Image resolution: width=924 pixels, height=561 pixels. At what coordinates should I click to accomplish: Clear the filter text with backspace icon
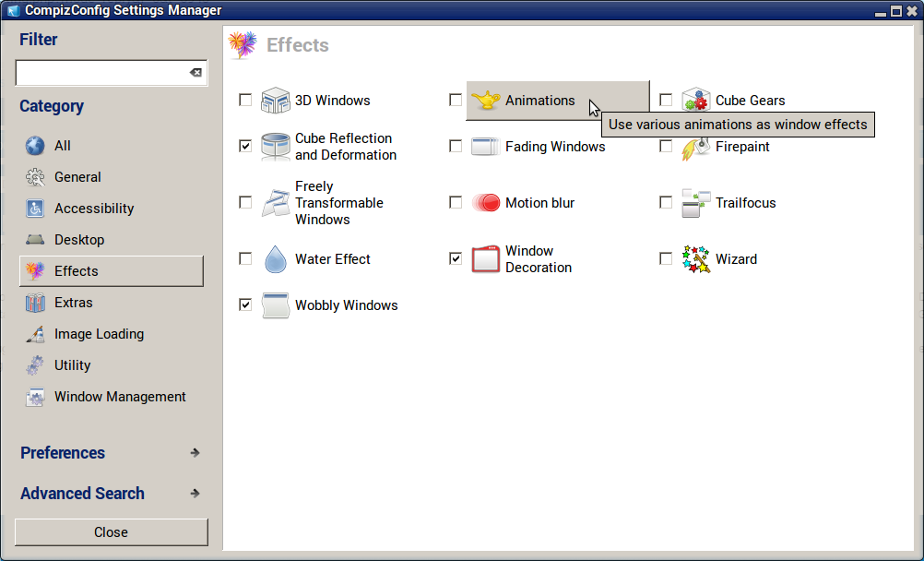[x=195, y=73]
